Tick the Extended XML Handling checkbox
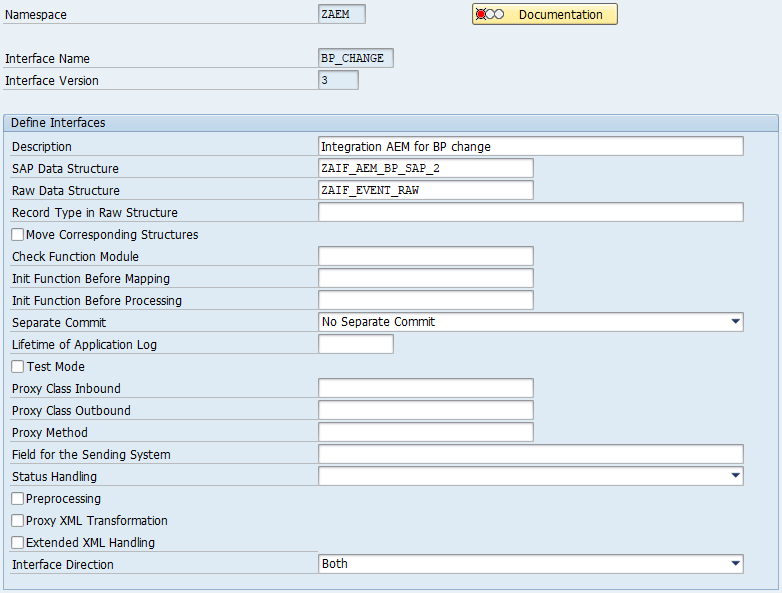 pos(17,542)
